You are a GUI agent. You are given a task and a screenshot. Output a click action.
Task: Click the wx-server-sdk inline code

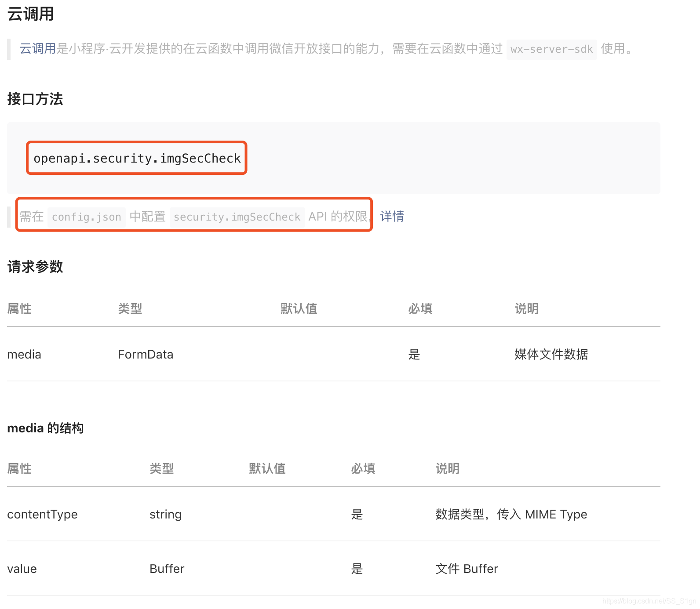pyautogui.click(x=551, y=49)
